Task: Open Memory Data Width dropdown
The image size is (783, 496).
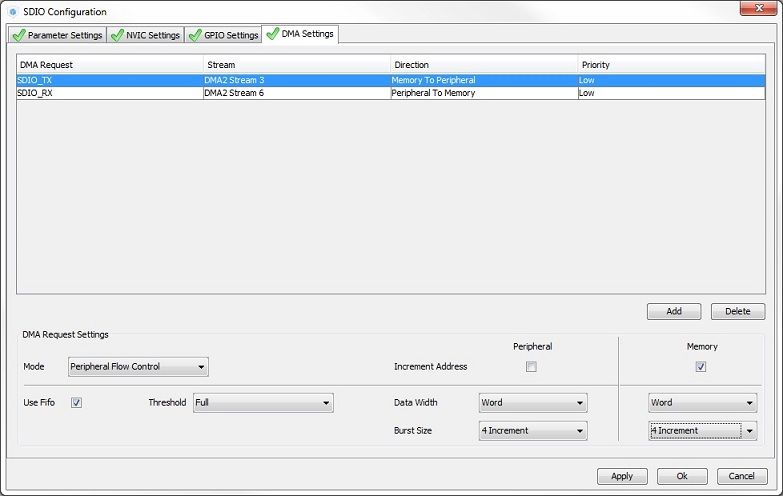Action: point(703,403)
